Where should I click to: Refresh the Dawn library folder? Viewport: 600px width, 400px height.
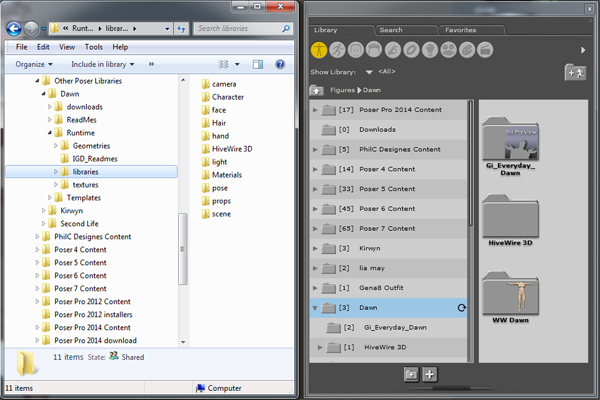(x=461, y=308)
